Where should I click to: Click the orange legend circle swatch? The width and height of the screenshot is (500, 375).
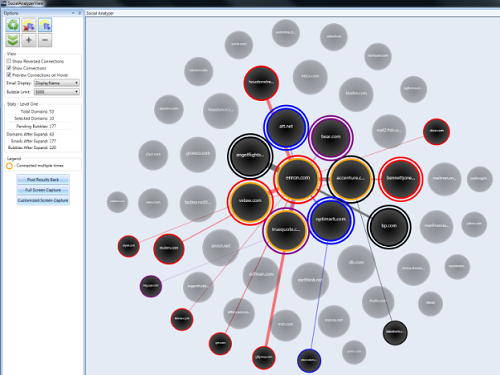click(x=9, y=166)
